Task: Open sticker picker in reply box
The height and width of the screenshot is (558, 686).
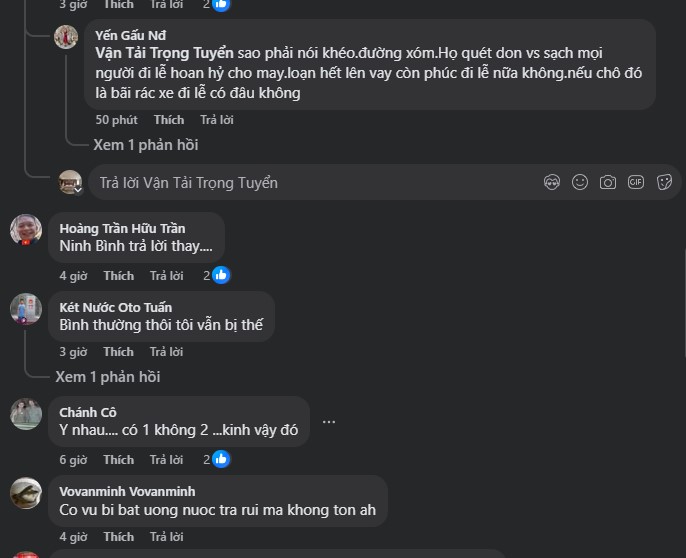Action: click(664, 182)
